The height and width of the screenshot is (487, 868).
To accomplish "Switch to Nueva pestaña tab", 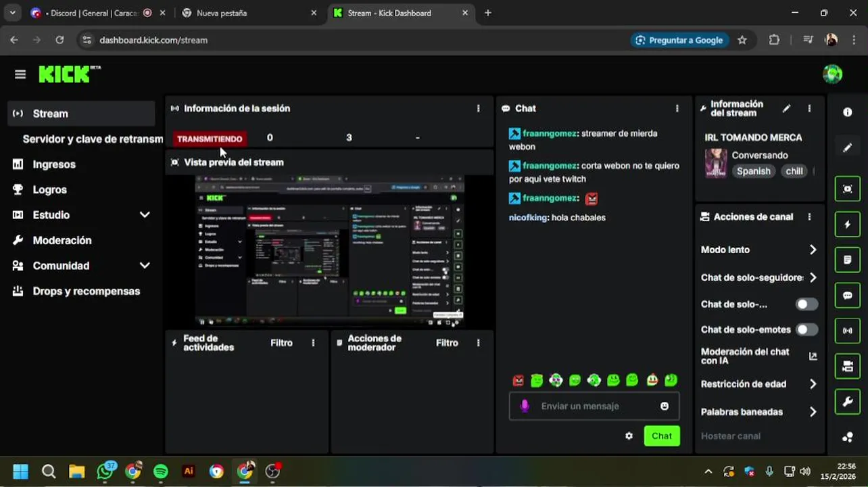I will (x=250, y=13).
